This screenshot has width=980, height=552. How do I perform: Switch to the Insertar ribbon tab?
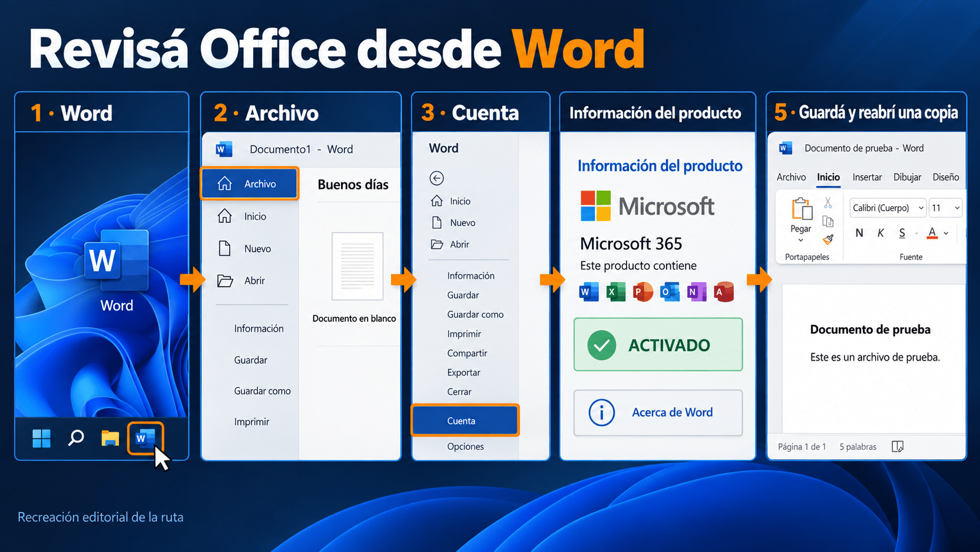(867, 177)
